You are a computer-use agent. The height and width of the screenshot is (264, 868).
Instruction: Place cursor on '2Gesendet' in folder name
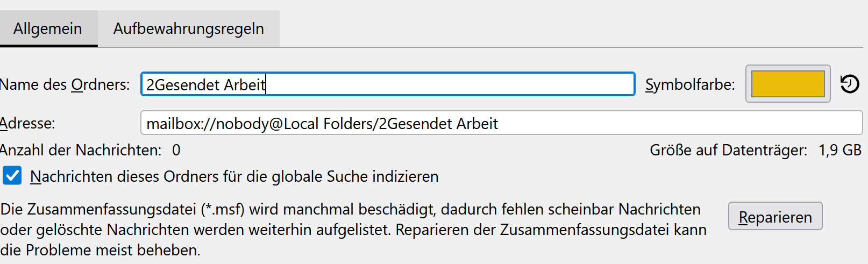point(183,85)
